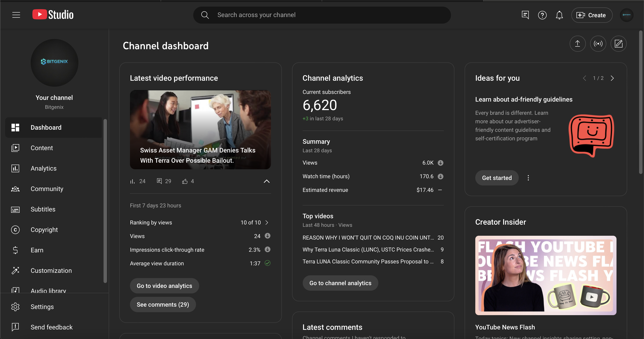Click See comments (29) button

tap(163, 305)
